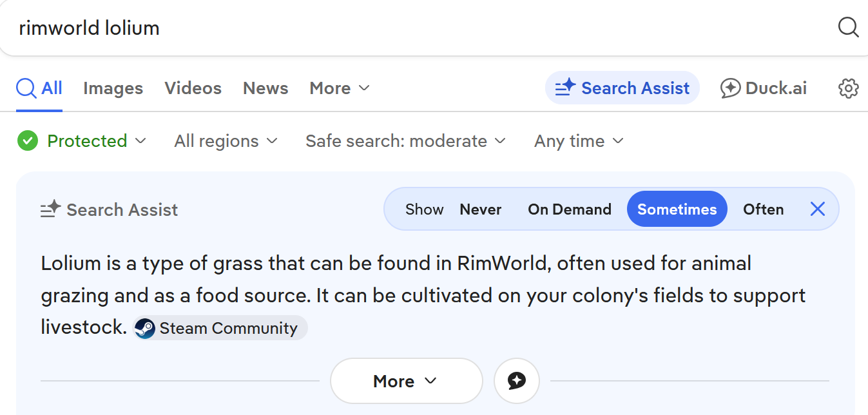868x415 pixels.
Task: Expand the More tab menu
Action: pos(340,88)
